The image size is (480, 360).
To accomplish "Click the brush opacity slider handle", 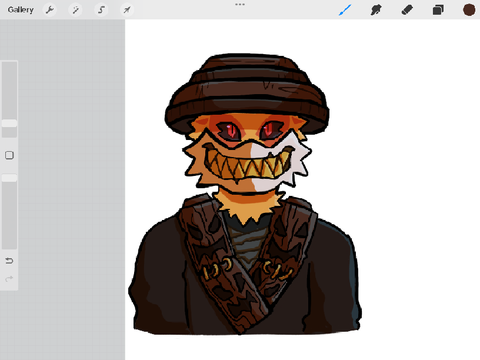I will click(9, 178).
